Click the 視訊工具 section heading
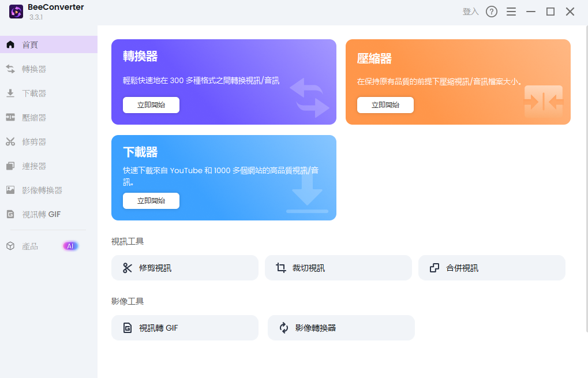This screenshot has width=588, height=378. coord(128,241)
